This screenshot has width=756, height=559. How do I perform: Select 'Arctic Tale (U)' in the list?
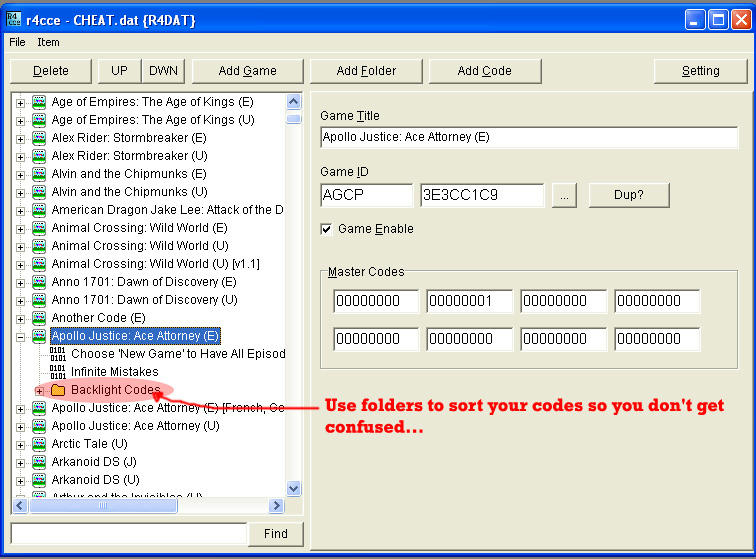[x=89, y=444]
